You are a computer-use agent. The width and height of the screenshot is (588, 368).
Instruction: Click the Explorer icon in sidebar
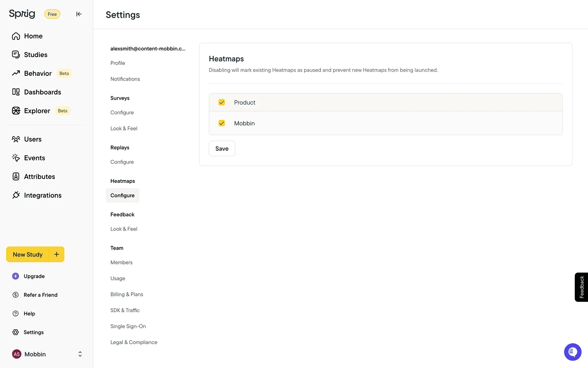coord(16,111)
